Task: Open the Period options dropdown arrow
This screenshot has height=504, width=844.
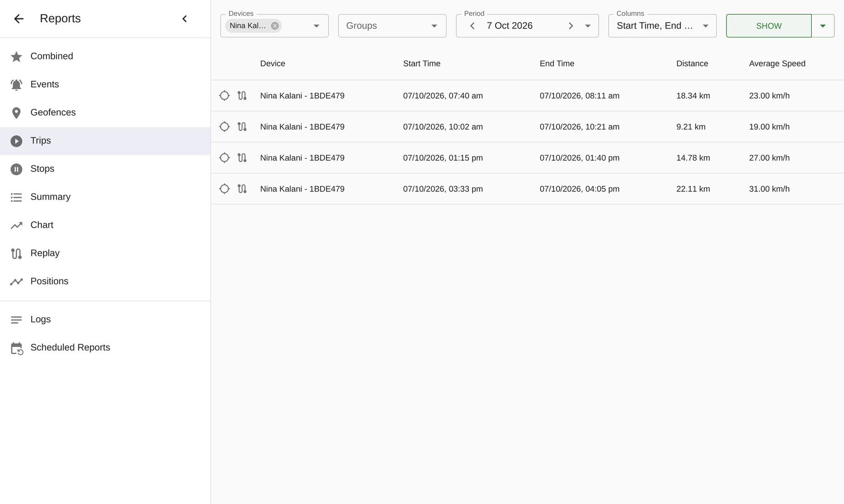Action: coord(588,26)
